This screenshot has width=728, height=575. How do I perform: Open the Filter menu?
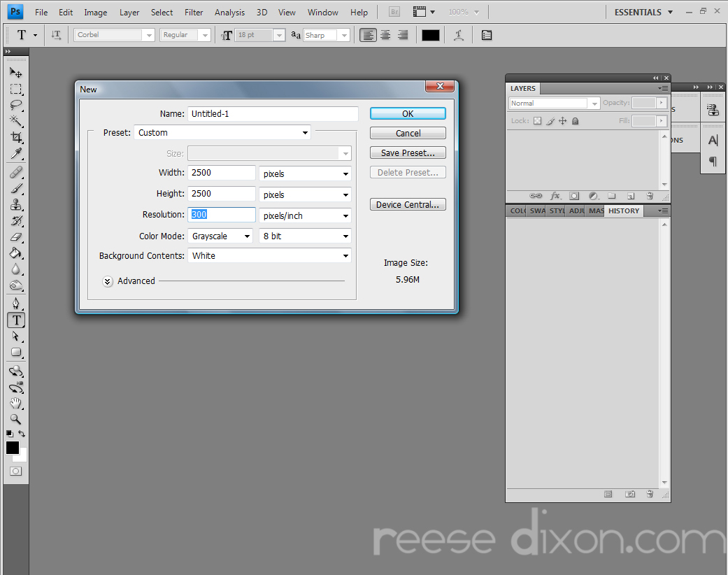point(194,13)
